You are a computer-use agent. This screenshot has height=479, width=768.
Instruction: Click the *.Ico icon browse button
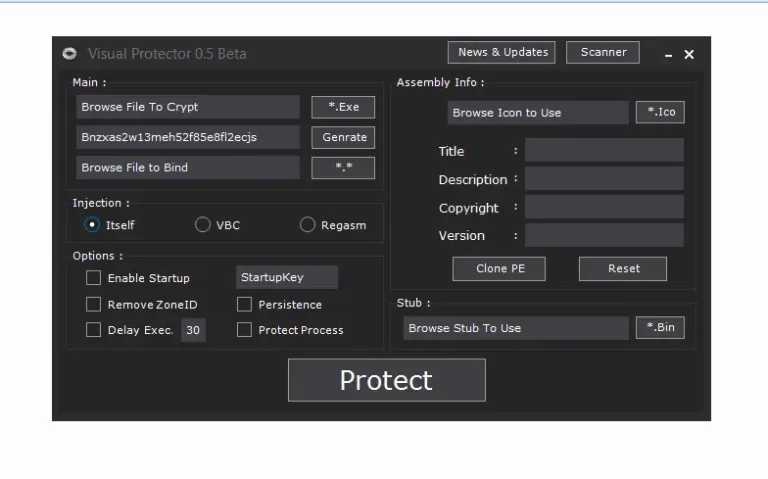tap(660, 112)
